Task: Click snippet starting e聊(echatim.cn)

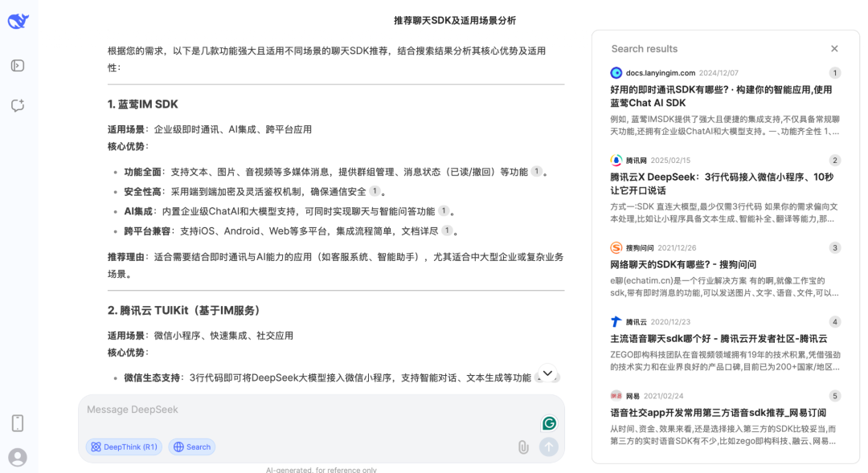Action: click(724, 287)
